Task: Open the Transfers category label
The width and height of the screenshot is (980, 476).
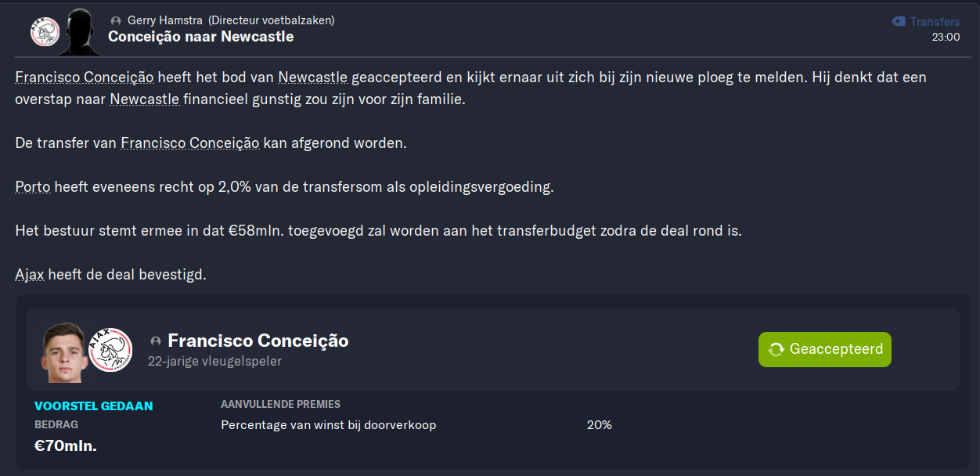Action: [x=935, y=22]
